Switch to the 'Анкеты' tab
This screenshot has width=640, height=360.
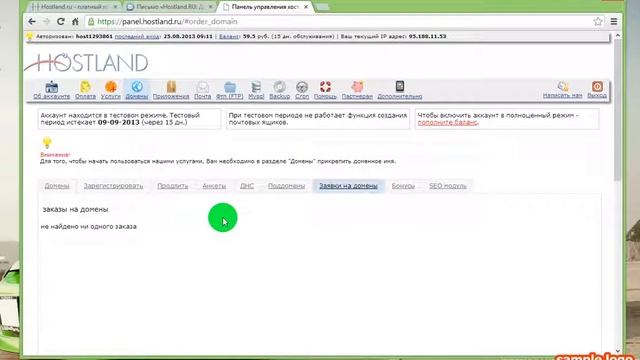click(214, 186)
